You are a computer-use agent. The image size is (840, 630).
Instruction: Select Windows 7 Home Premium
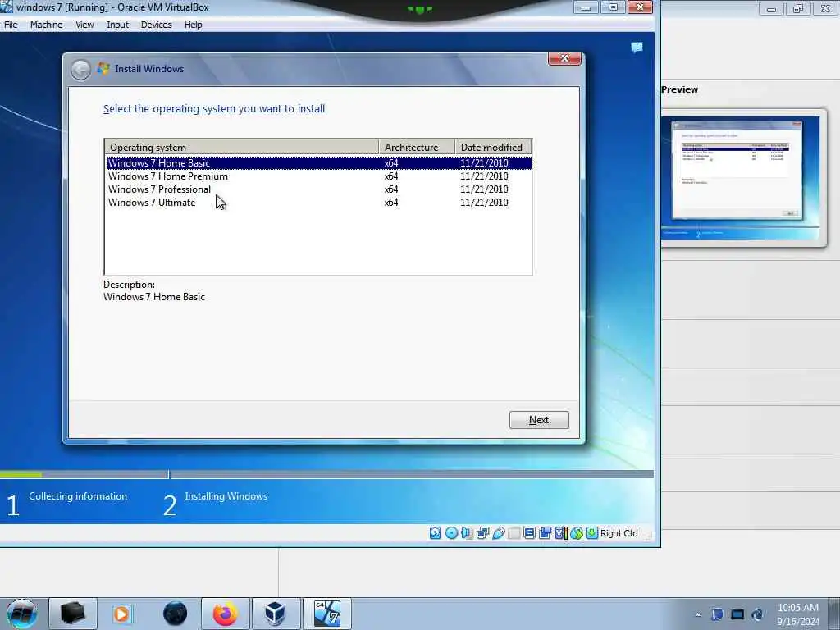[x=319, y=176]
